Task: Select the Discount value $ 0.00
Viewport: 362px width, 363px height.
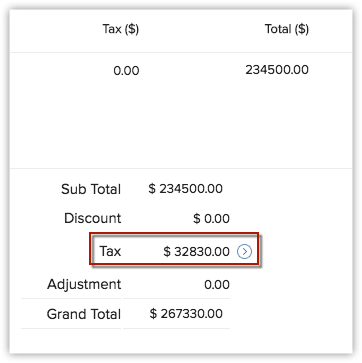Action: [211, 219]
